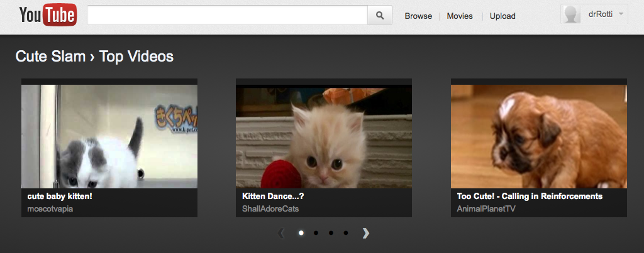Go to next carousel page arrow
This screenshot has width=644, height=253.
tap(366, 233)
